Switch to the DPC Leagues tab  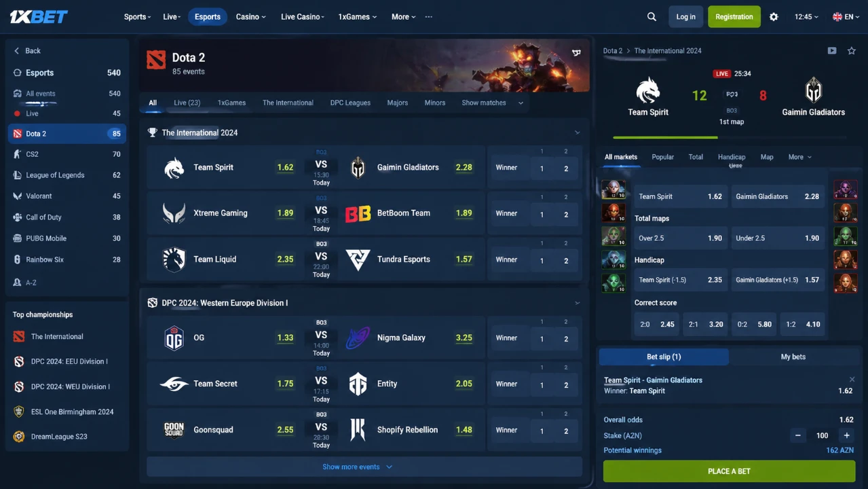[350, 103]
